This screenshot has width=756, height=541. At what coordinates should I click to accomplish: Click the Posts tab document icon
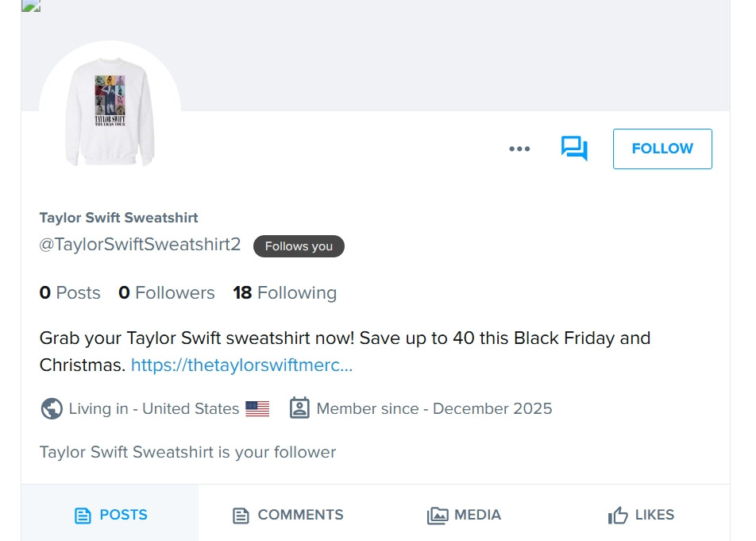(83, 516)
